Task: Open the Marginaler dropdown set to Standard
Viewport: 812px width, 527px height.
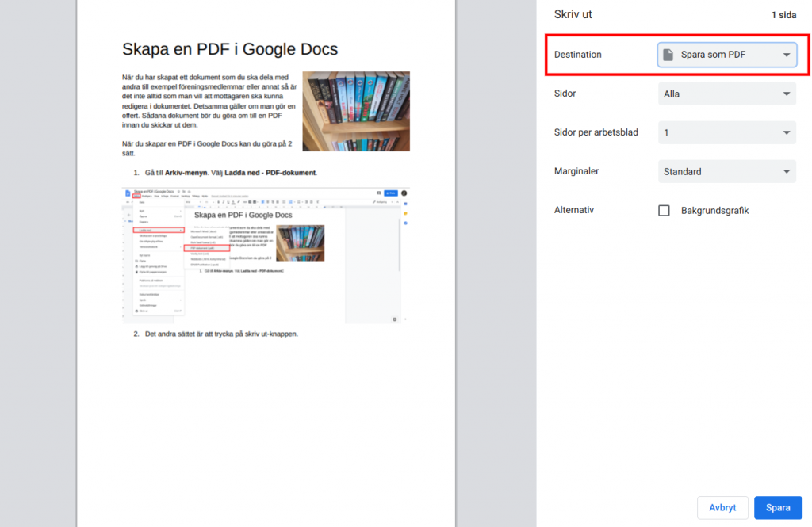Action: (726, 171)
